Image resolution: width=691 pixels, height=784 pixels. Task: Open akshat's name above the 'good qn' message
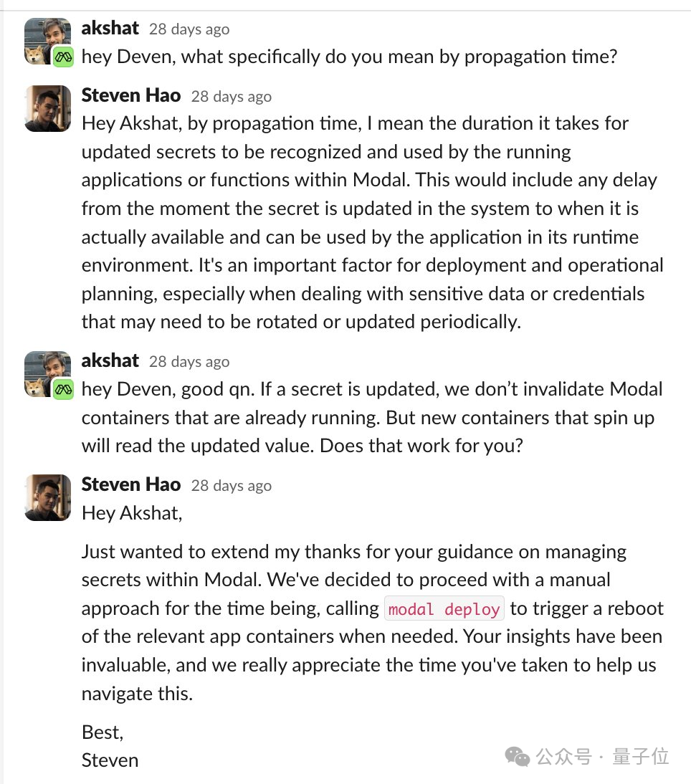[109, 360]
